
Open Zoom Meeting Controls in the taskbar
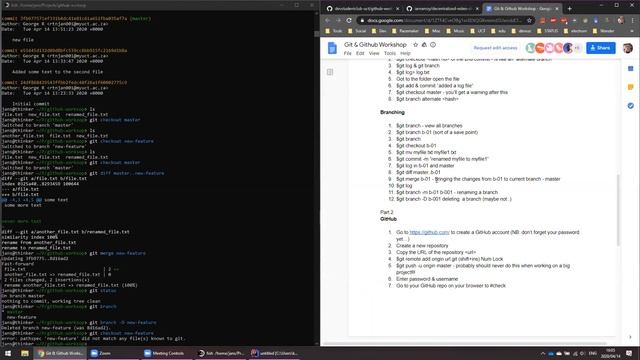[168, 353]
